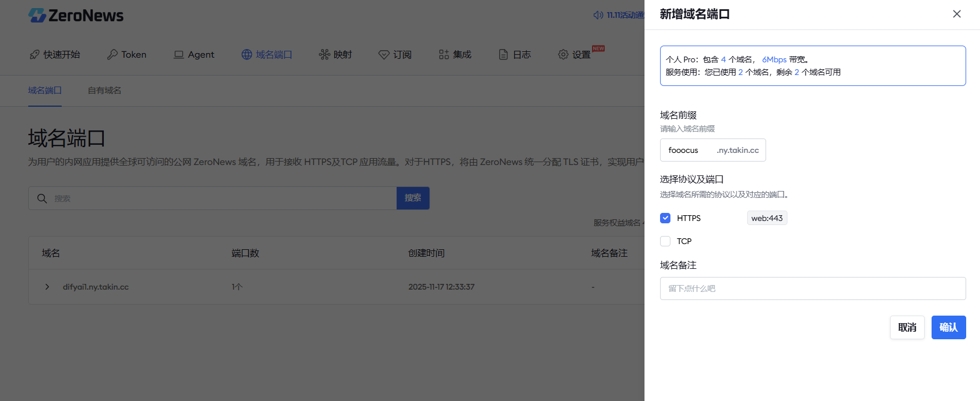Image resolution: width=980 pixels, height=401 pixels.
Task: Click the ZeroNews logo icon
Action: pyautogui.click(x=37, y=16)
